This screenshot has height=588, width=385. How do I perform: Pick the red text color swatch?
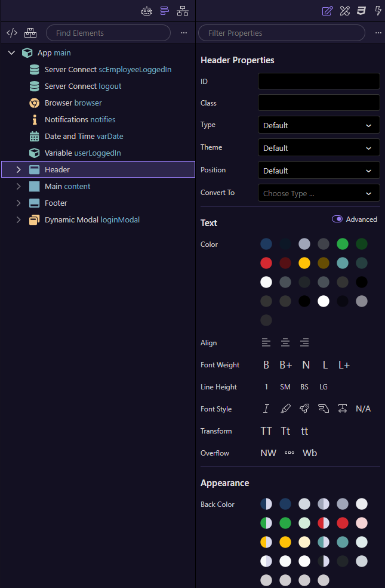pos(266,263)
